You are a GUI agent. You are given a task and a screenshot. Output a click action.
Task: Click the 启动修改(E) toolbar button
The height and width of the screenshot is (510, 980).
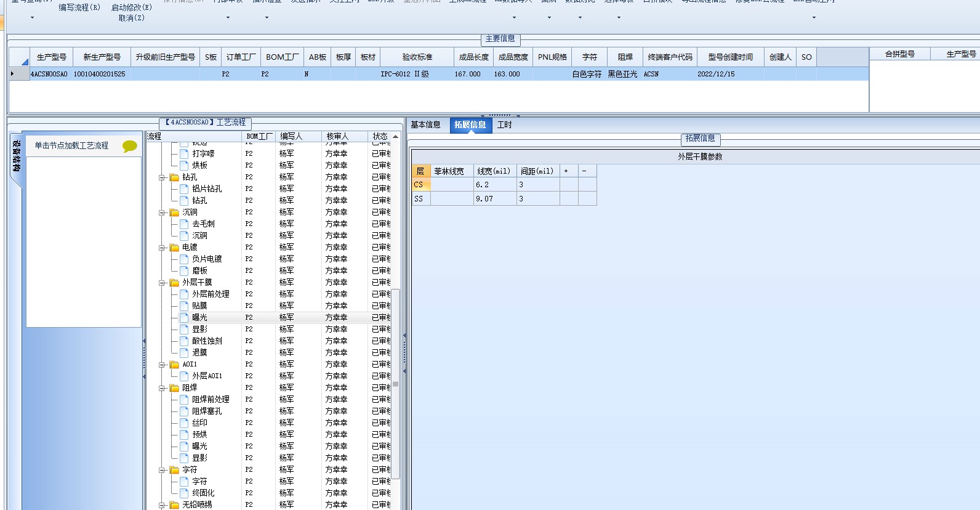pyautogui.click(x=132, y=7)
